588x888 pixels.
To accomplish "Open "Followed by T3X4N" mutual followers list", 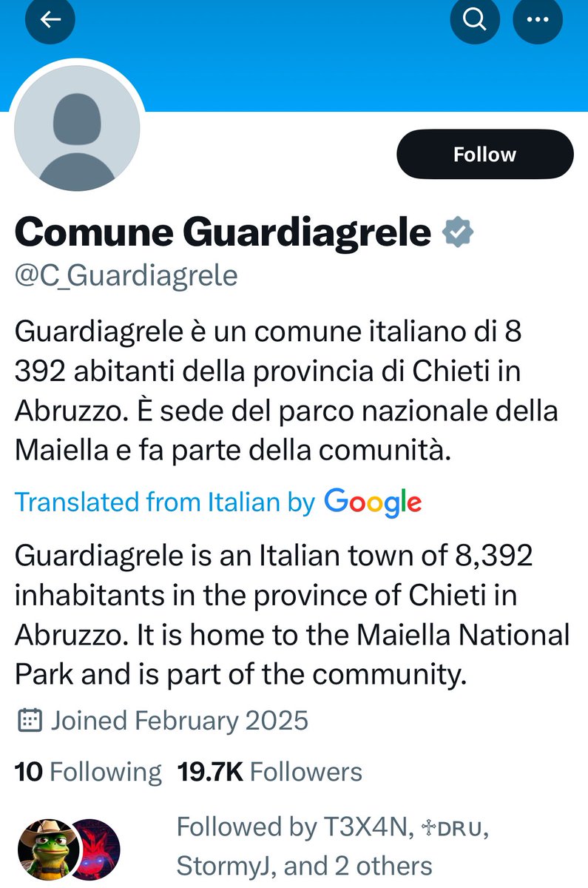I will [332, 846].
